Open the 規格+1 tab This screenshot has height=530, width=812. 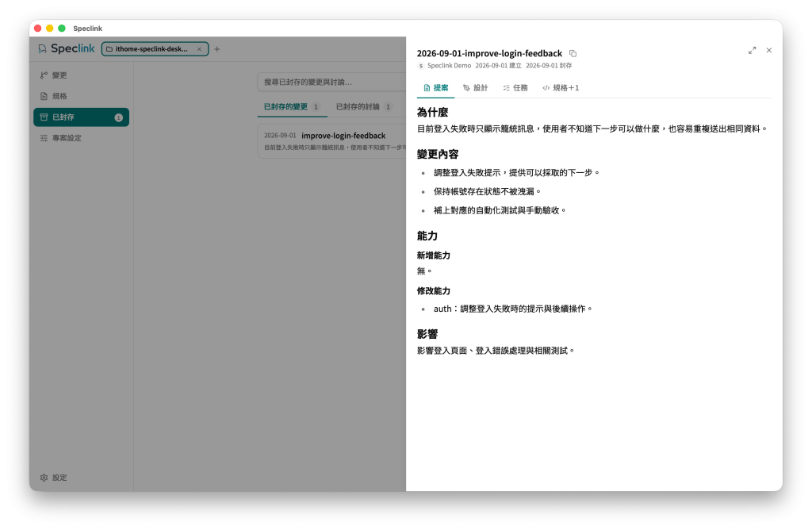pos(561,88)
